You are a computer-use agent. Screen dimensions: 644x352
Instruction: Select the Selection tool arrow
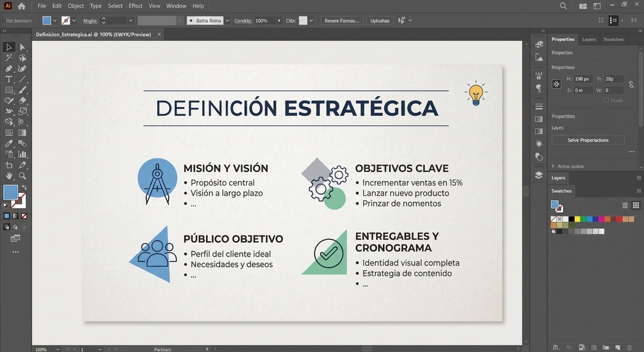pos(8,47)
